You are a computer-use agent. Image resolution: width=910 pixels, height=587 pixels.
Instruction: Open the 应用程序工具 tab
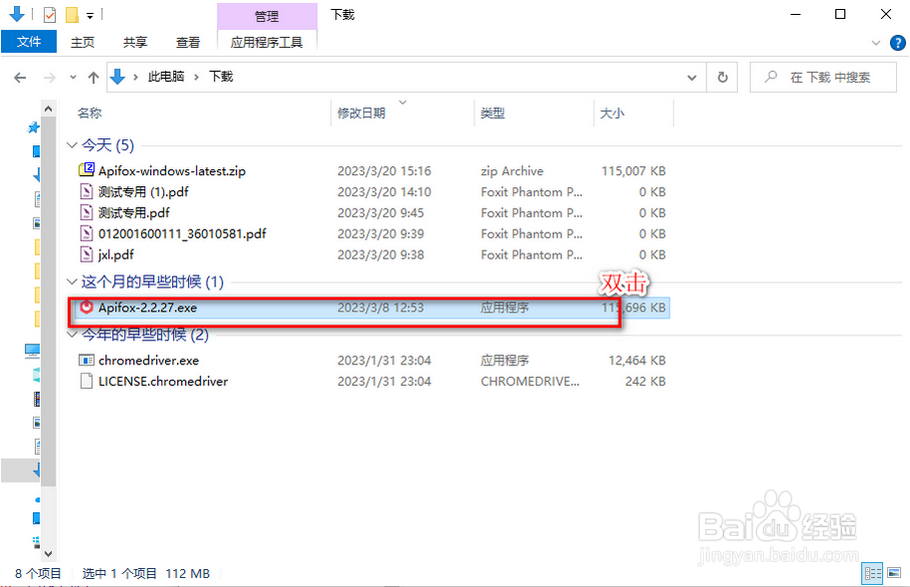pyautogui.click(x=266, y=42)
